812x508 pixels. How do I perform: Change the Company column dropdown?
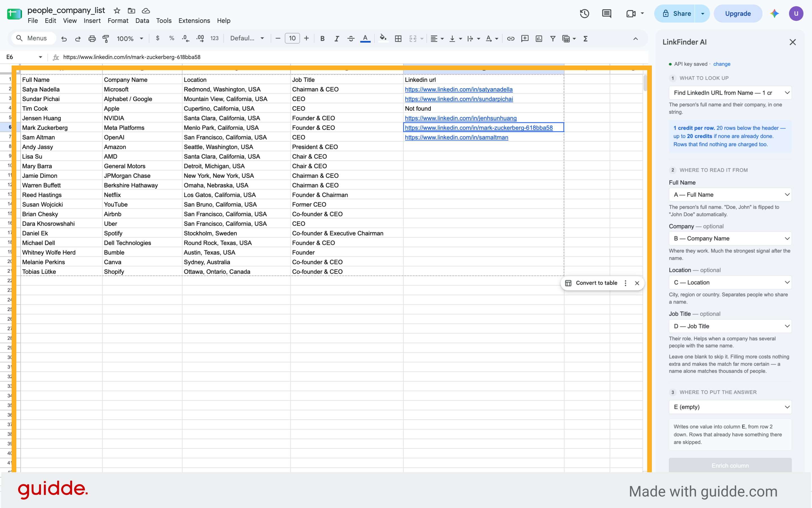tap(730, 239)
